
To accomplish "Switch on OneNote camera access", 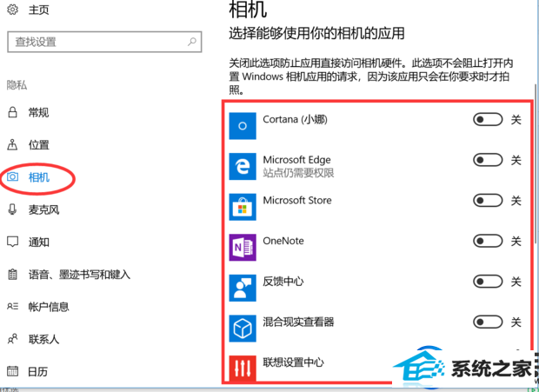I will pos(488,241).
